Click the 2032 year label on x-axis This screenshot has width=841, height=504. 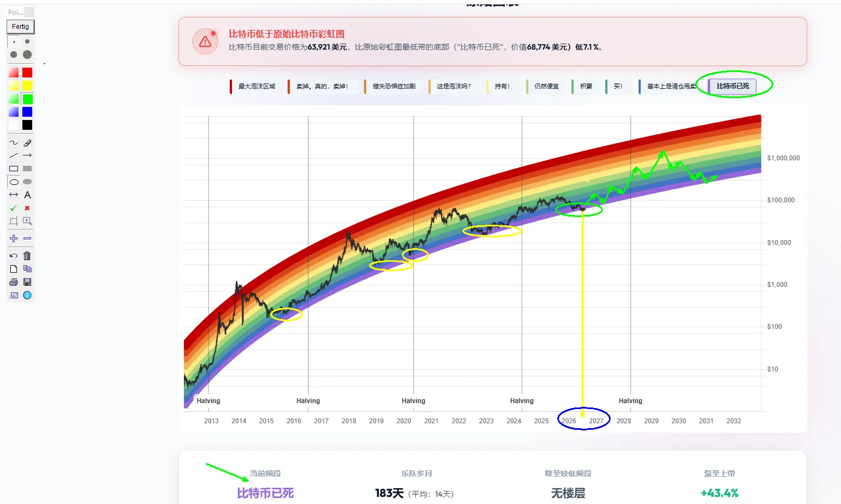click(x=733, y=421)
